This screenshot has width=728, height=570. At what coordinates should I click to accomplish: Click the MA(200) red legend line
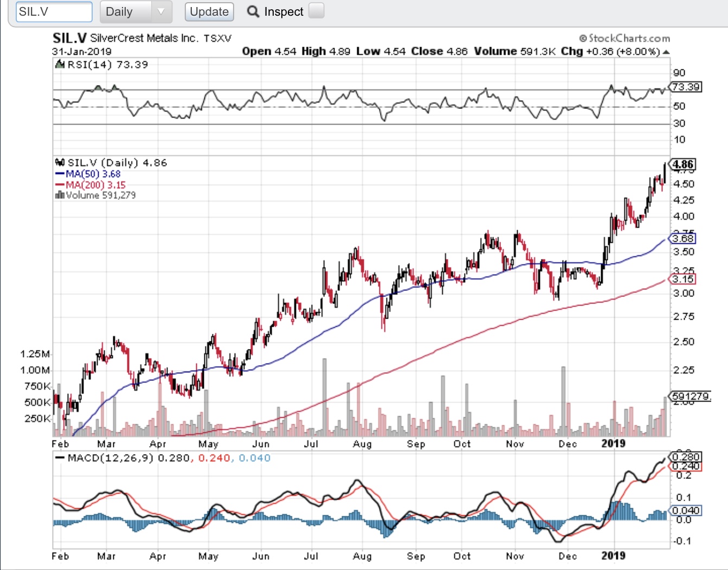[x=60, y=185]
